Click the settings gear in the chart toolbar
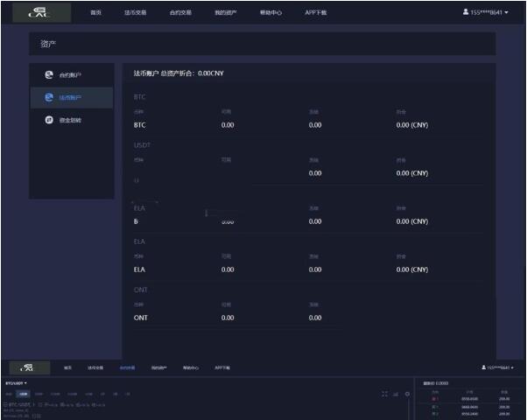 [x=406, y=394]
